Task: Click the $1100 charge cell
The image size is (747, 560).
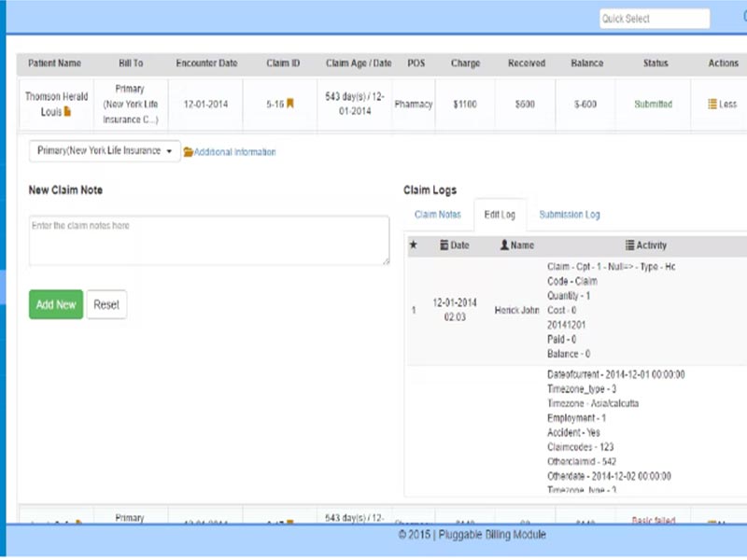Action: (465, 104)
